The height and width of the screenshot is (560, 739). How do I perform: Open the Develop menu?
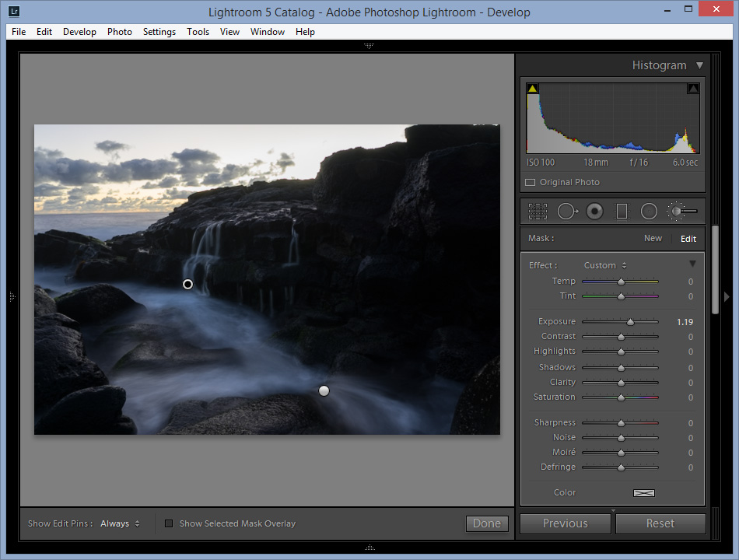pyautogui.click(x=79, y=32)
